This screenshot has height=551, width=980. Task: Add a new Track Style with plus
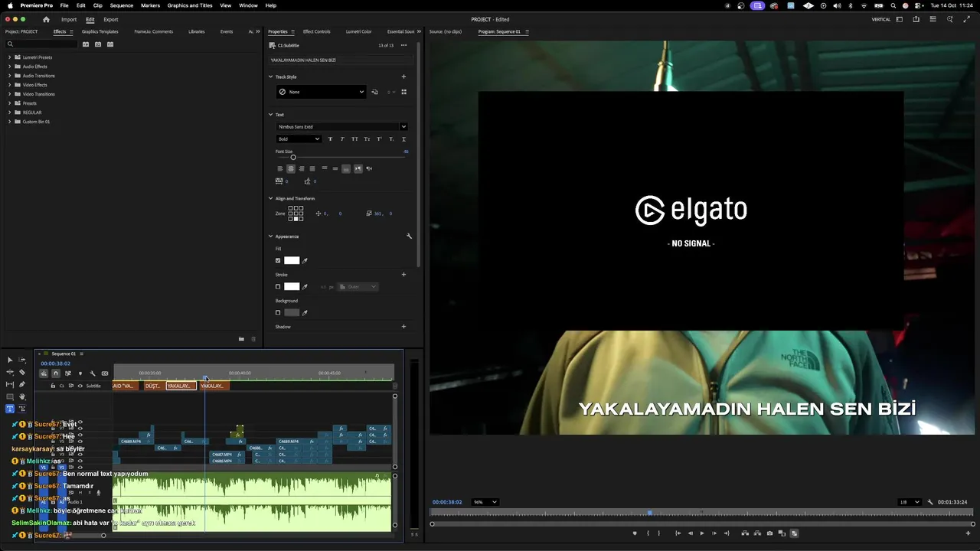pos(403,77)
